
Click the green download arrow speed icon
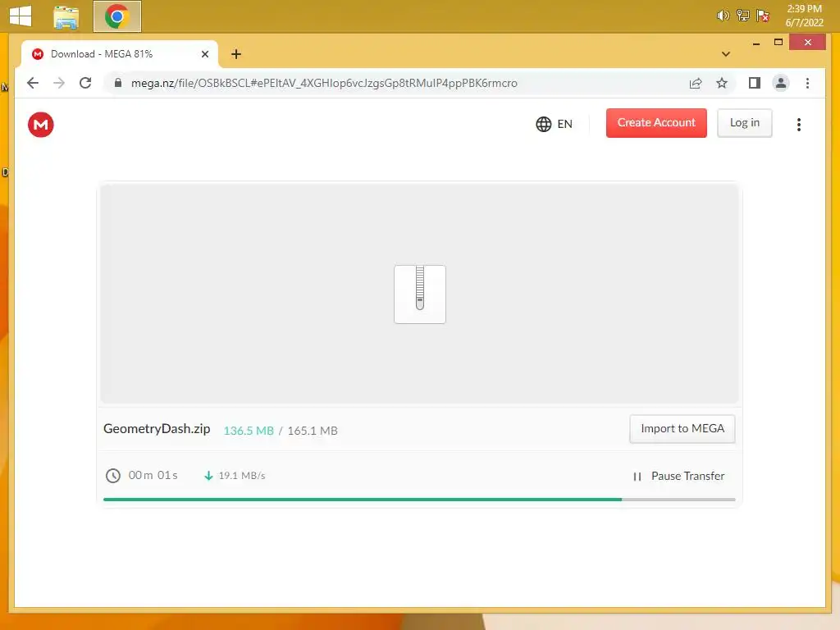pyautogui.click(x=208, y=476)
